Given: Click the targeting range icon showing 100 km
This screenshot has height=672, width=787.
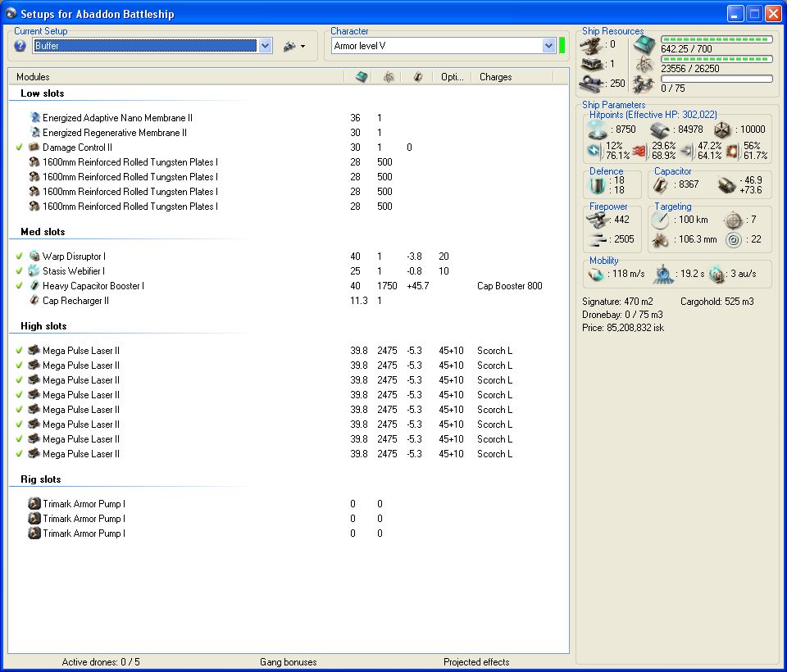Looking at the screenshot, I should pos(660,220).
